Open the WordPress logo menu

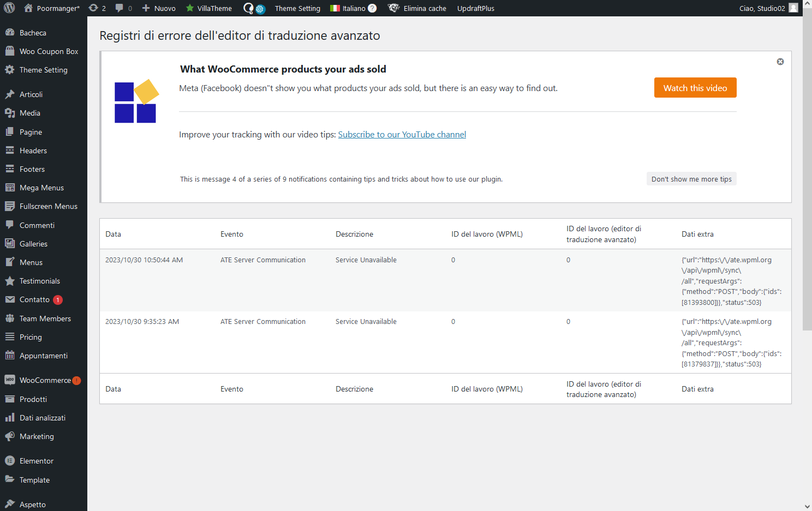tap(9, 8)
